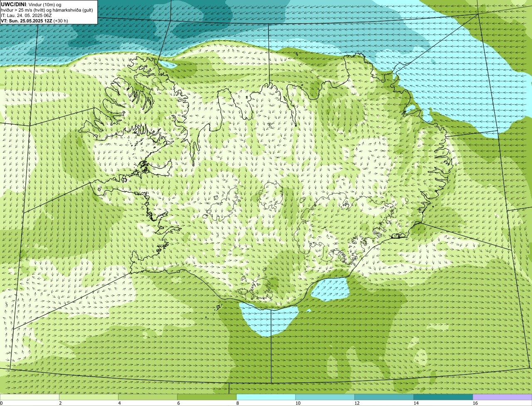532x406 pixels.
Task: Click the legend scale label "4"
Action: tap(119, 403)
